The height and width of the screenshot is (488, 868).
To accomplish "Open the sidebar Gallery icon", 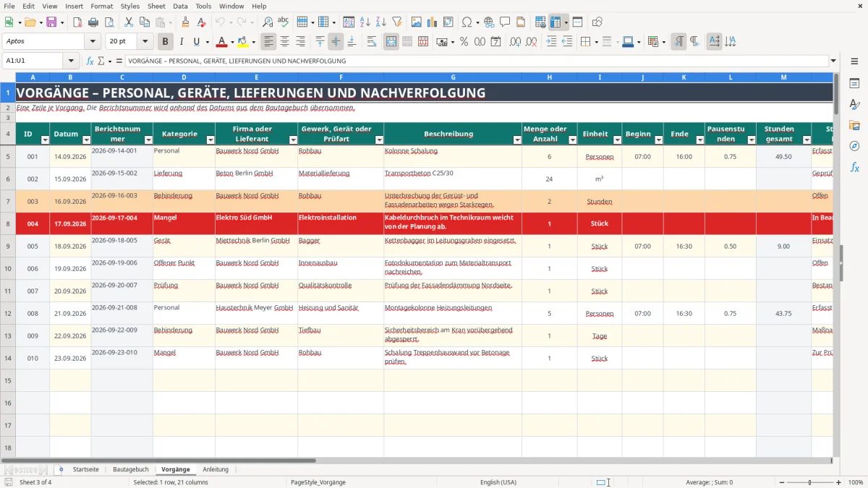I will tap(854, 125).
